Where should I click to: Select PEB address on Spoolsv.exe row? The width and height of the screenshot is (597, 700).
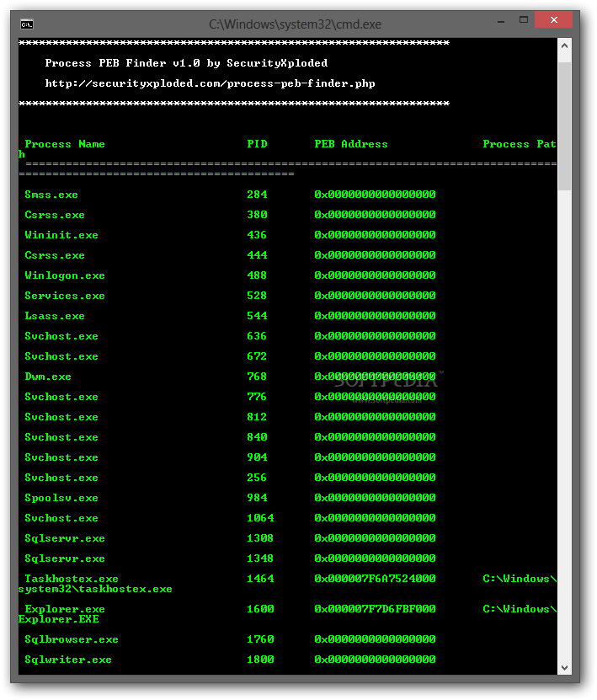(375, 498)
